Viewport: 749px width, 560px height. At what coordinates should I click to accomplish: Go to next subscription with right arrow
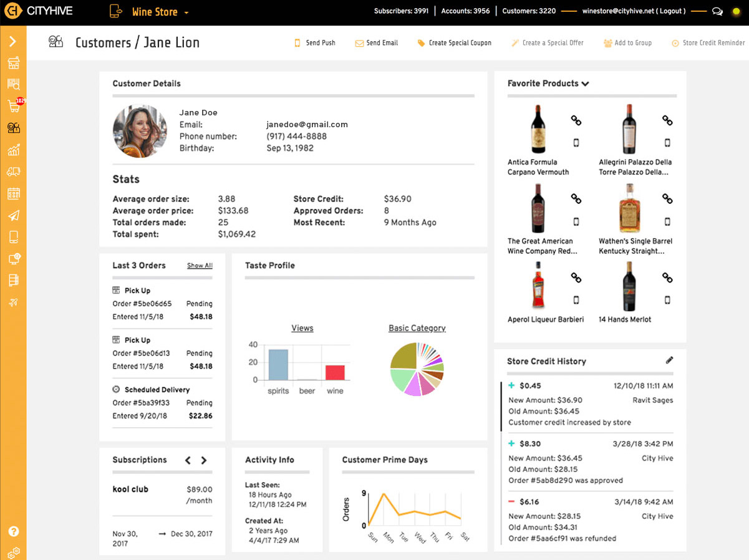(204, 460)
